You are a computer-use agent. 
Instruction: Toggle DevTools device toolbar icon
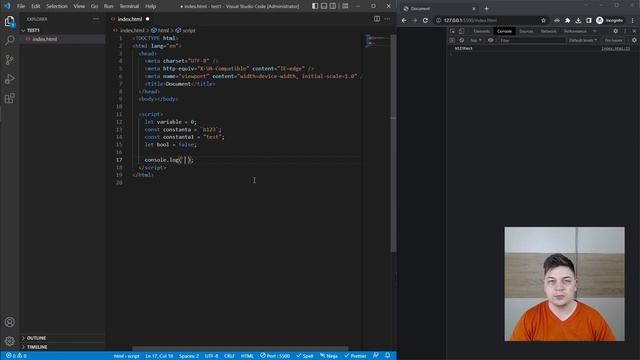coord(462,31)
